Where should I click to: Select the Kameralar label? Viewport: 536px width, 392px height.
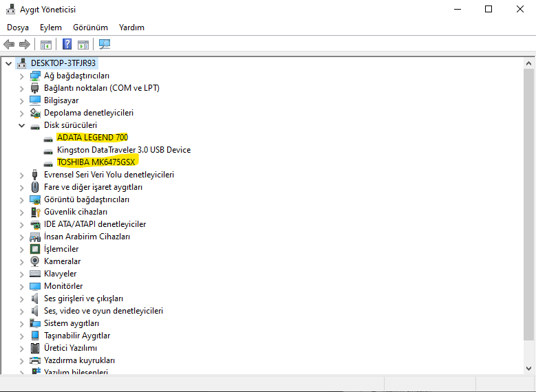pyautogui.click(x=62, y=261)
